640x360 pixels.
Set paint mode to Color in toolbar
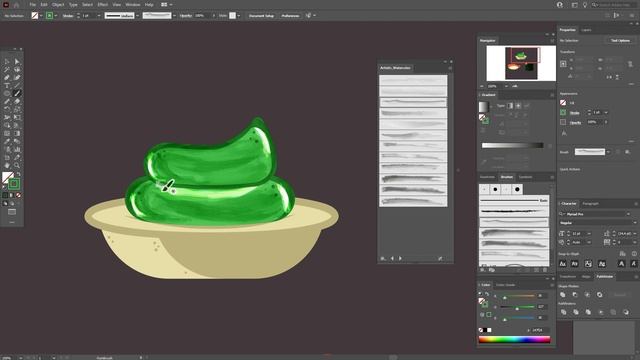pos(5,196)
